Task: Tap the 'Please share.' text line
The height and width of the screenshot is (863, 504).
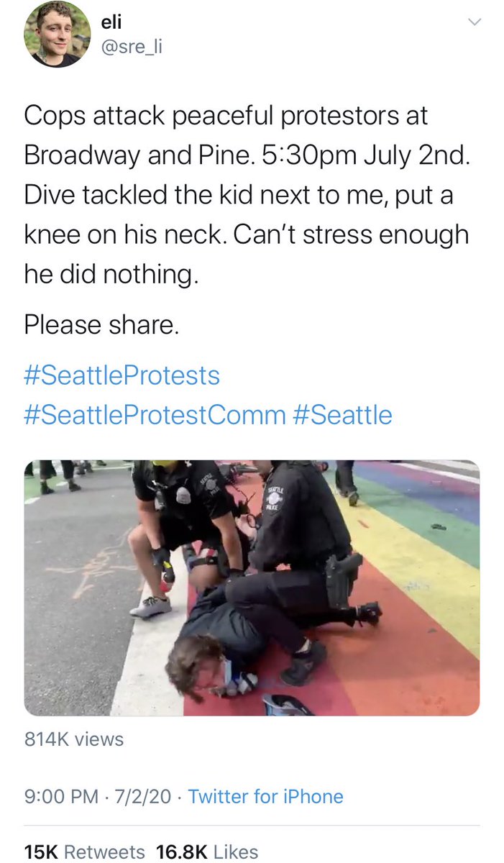Action: tap(101, 326)
